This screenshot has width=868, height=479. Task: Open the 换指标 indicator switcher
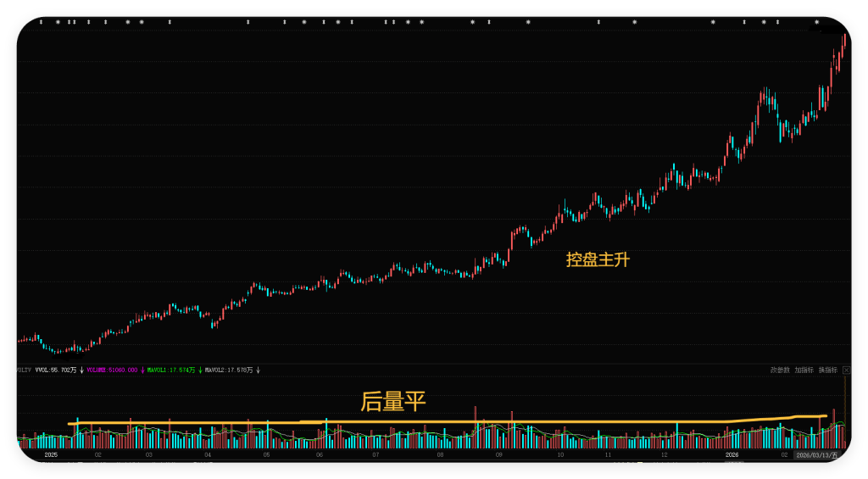(827, 370)
